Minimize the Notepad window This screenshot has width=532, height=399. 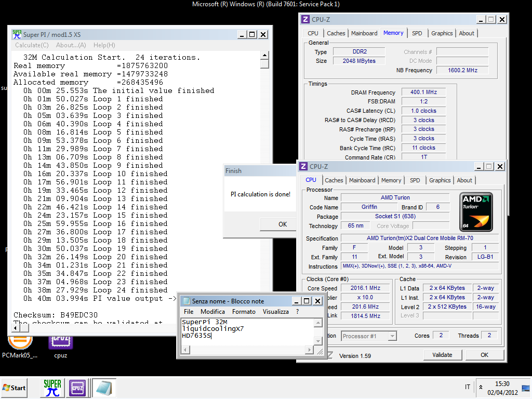point(296,301)
